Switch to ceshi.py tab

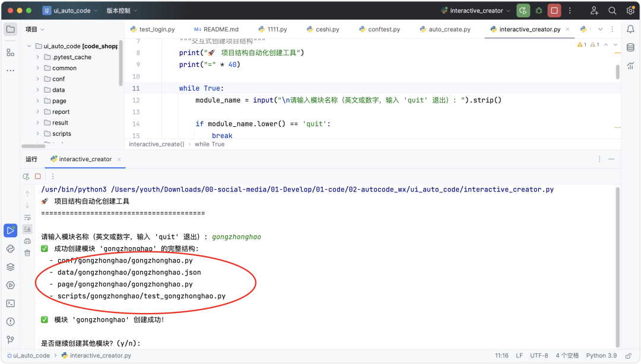click(323, 29)
